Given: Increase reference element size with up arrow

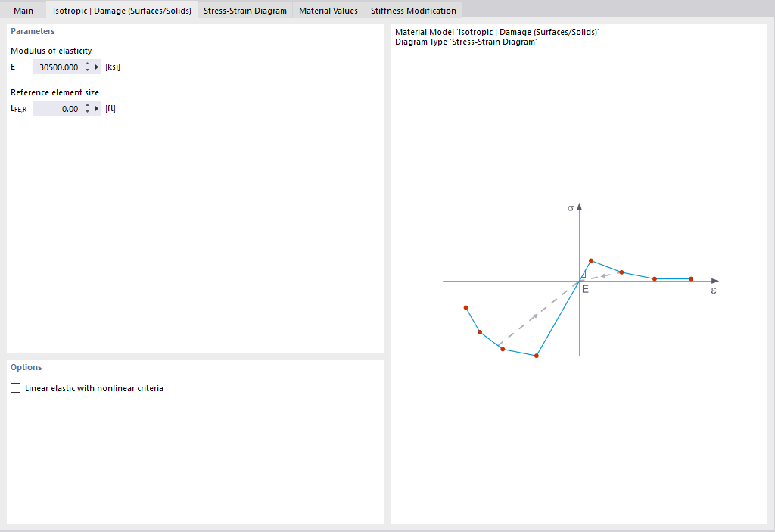Looking at the screenshot, I should pyautogui.click(x=88, y=106).
